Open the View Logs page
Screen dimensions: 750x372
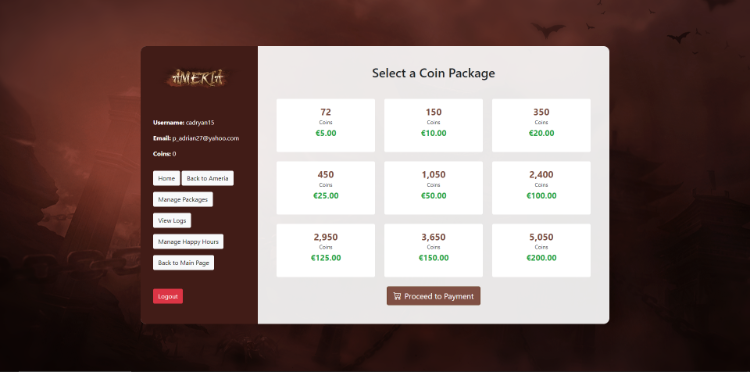[172, 220]
